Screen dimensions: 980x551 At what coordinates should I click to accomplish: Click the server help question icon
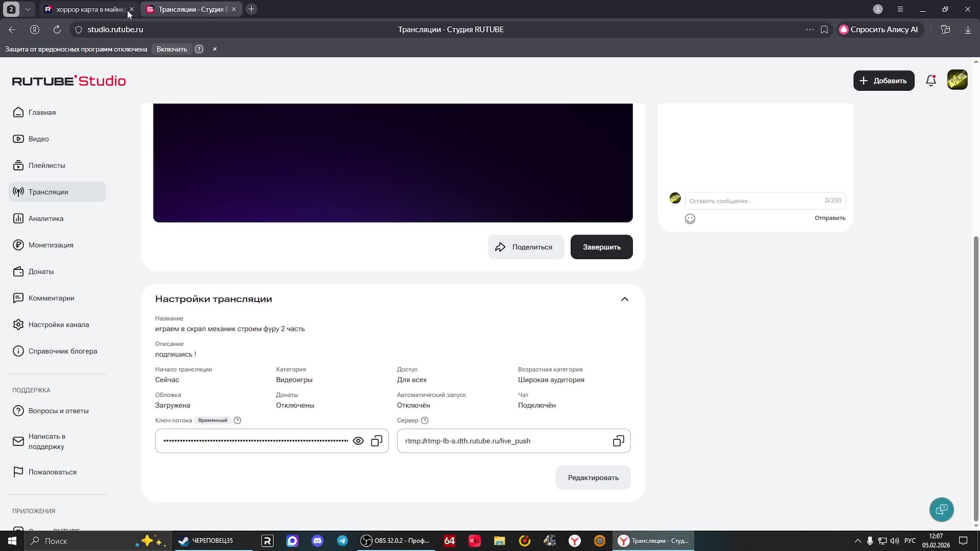click(425, 420)
